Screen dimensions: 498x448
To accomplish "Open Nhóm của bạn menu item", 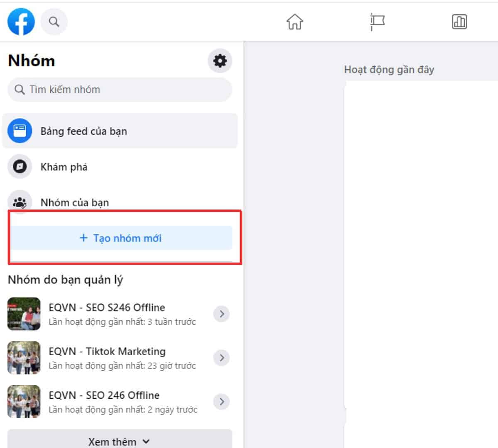I will pyautogui.click(x=75, y=202).
